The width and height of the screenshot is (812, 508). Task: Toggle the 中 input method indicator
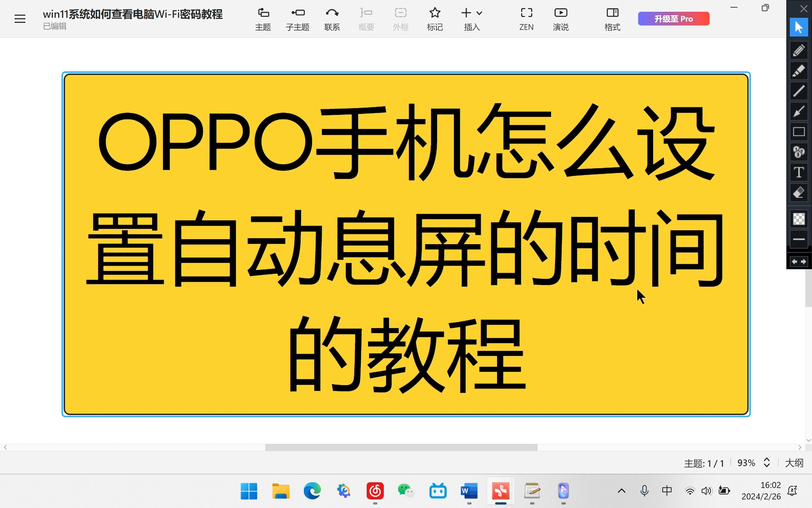667,491
